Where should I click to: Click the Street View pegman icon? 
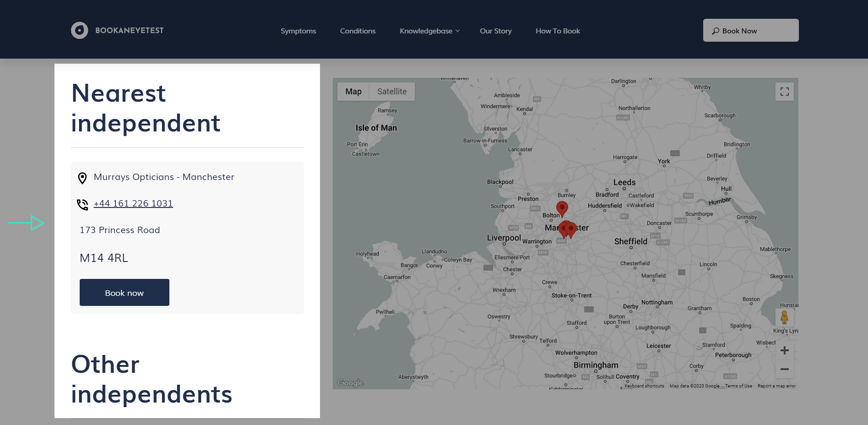(784, 317)
